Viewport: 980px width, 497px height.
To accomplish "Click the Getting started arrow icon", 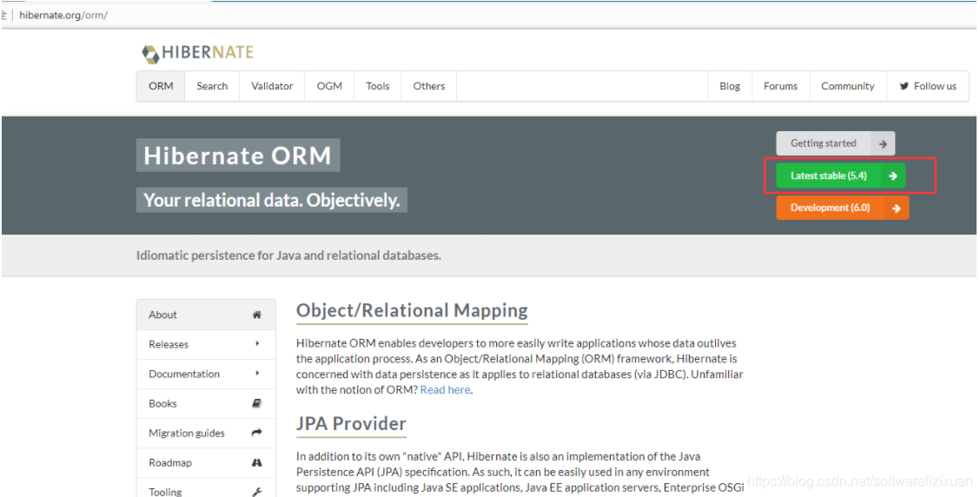I will pyautogui.click(x=883, y=143).
